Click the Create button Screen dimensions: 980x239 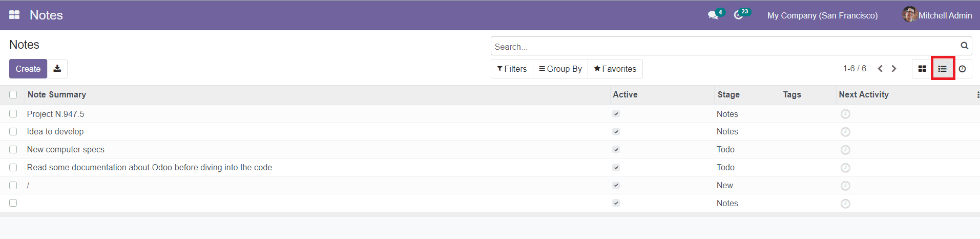(28, 69)
